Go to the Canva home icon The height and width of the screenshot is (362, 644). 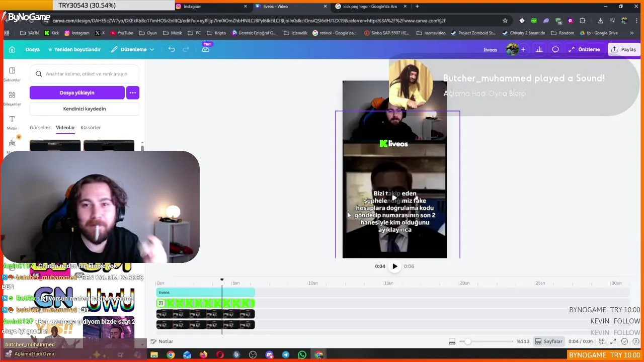tap(12, 49)
